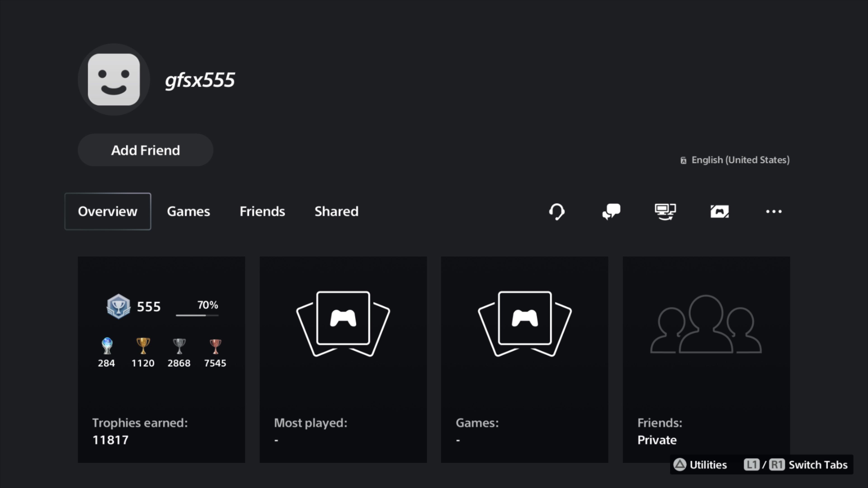Open Share Play via the controller card icon

click(x=719, y=211)
